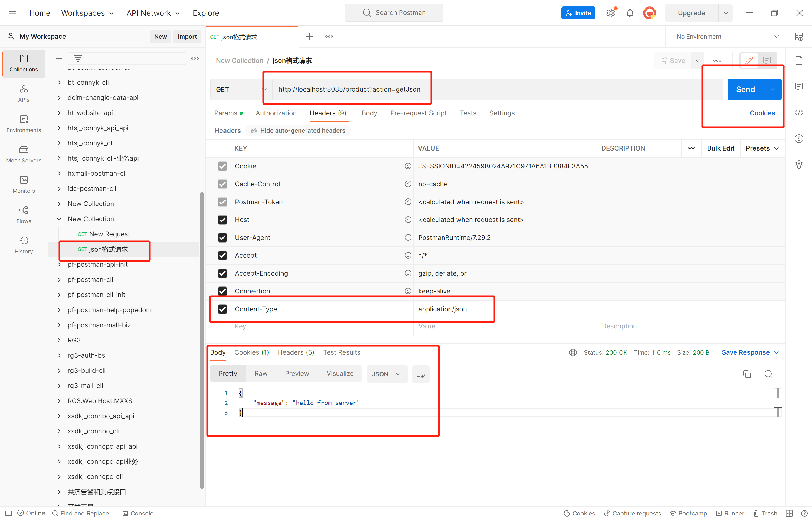Open Monitors sidebar panel
The width and height of the screenshot is (812, 519).
tap(24, 184)
